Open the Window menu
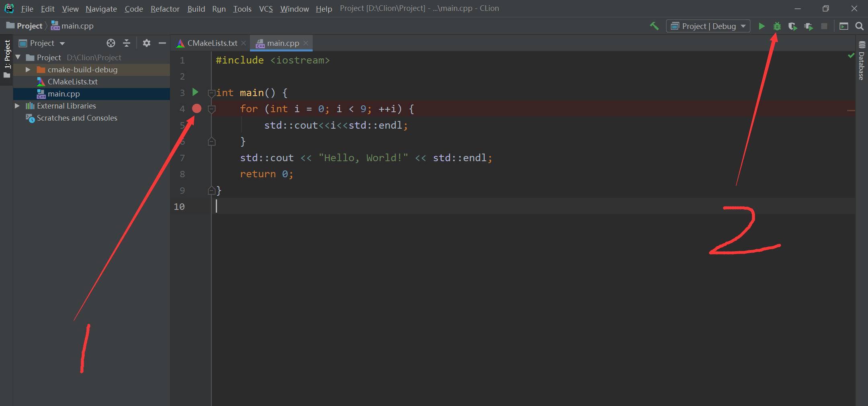The height and width of the screenshot is (406, 868). (x=294, y=8)
